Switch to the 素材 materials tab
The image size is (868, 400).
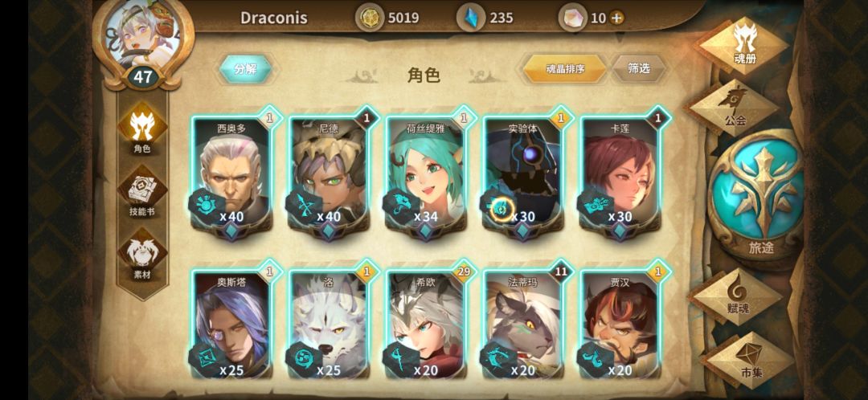point(141,255)
